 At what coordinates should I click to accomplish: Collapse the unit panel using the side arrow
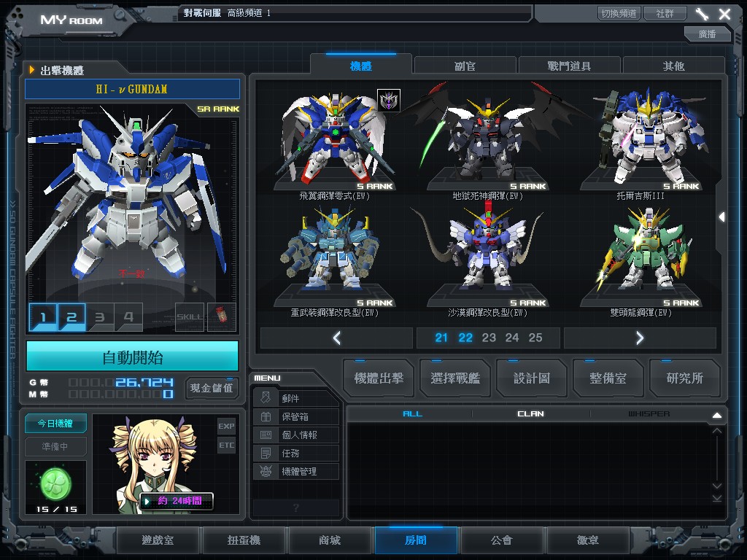(x=721, y=217)
